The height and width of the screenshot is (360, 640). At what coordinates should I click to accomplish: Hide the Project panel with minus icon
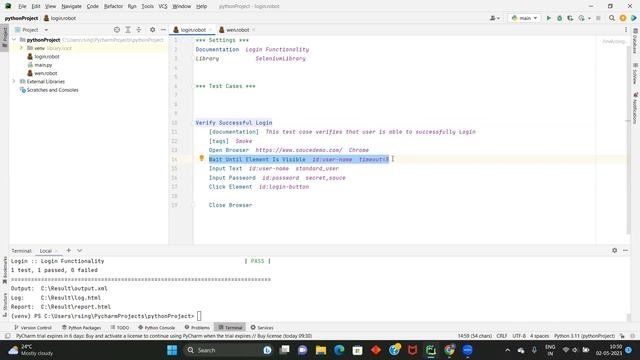163,30
